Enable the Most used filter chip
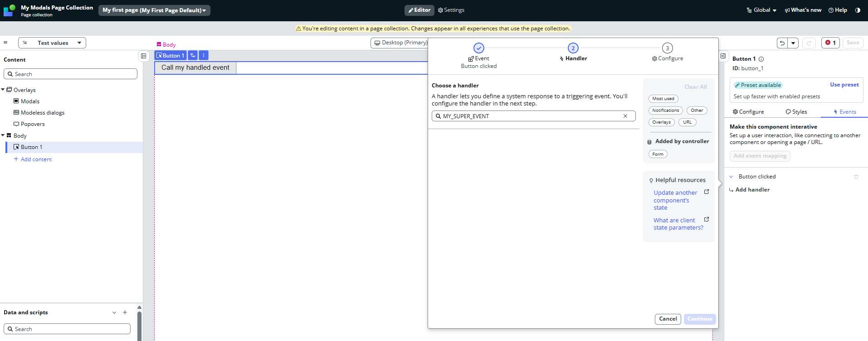Image resolution: width=868 pixels, height=341 pixels. click(663, 99)
